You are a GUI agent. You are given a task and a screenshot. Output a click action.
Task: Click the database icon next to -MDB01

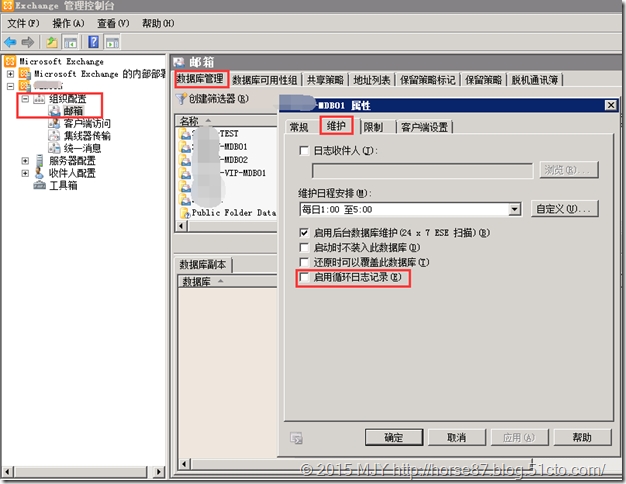pos(185,147)
